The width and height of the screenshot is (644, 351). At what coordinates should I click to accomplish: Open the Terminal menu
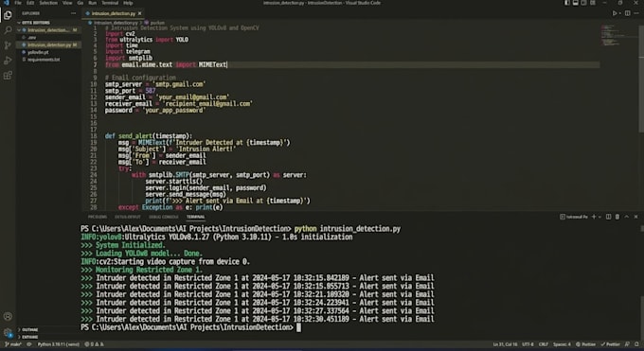pos(110,3)
